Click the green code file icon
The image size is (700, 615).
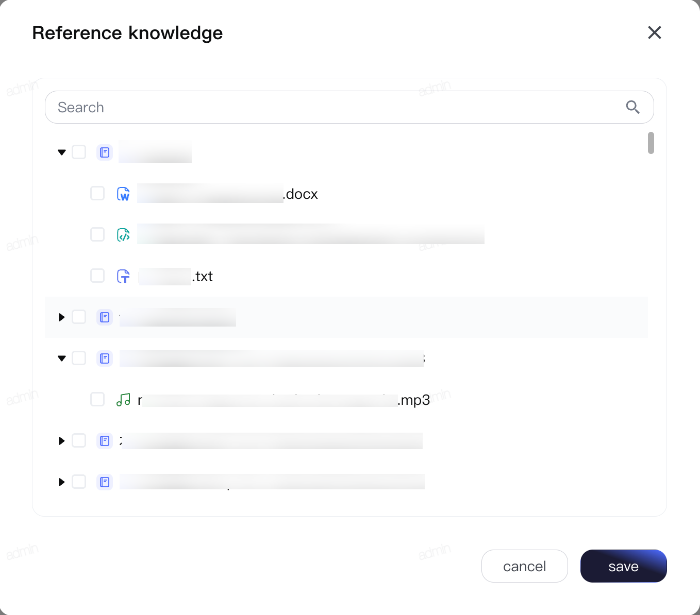(123, 235)
